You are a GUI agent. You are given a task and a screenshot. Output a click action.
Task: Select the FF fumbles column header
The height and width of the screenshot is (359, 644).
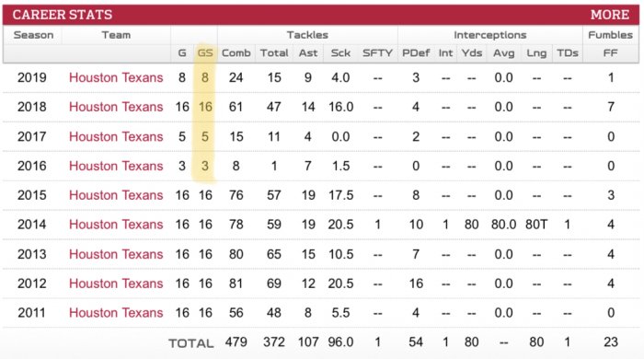click(610, 53)
